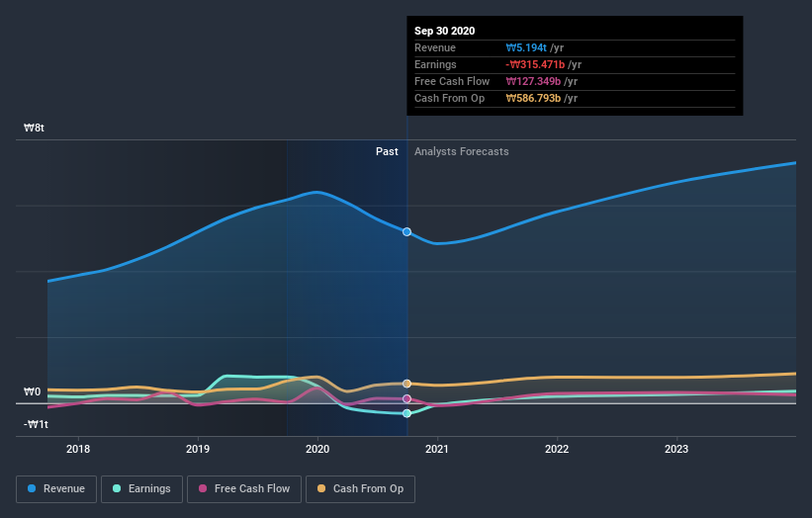The image size is (812, 518).
Task: Click the 2018 x-axis label
Action: [x=78, y=449]
